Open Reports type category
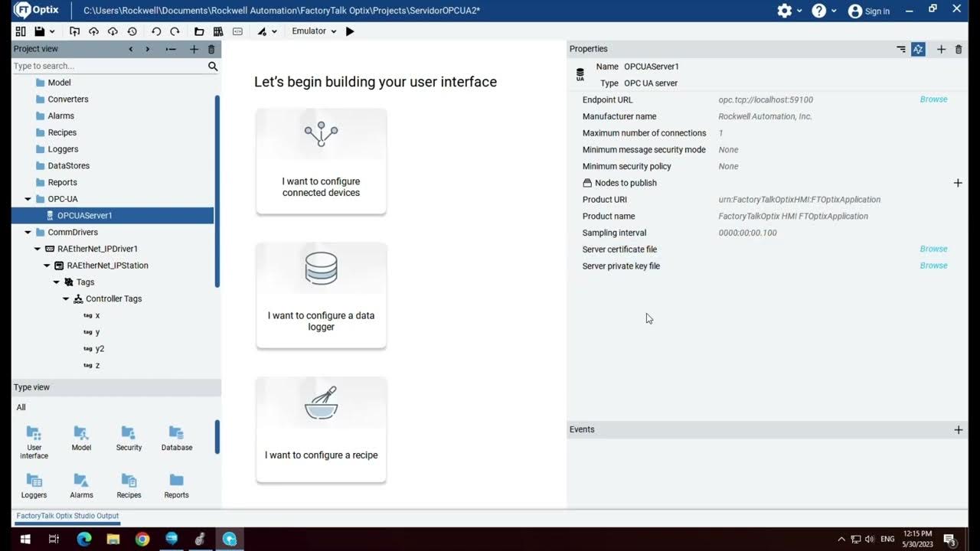 pos(176,486)
